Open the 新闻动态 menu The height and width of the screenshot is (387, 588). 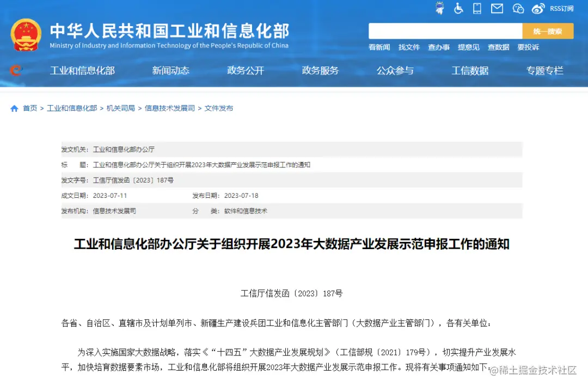[x=170, y=70]
